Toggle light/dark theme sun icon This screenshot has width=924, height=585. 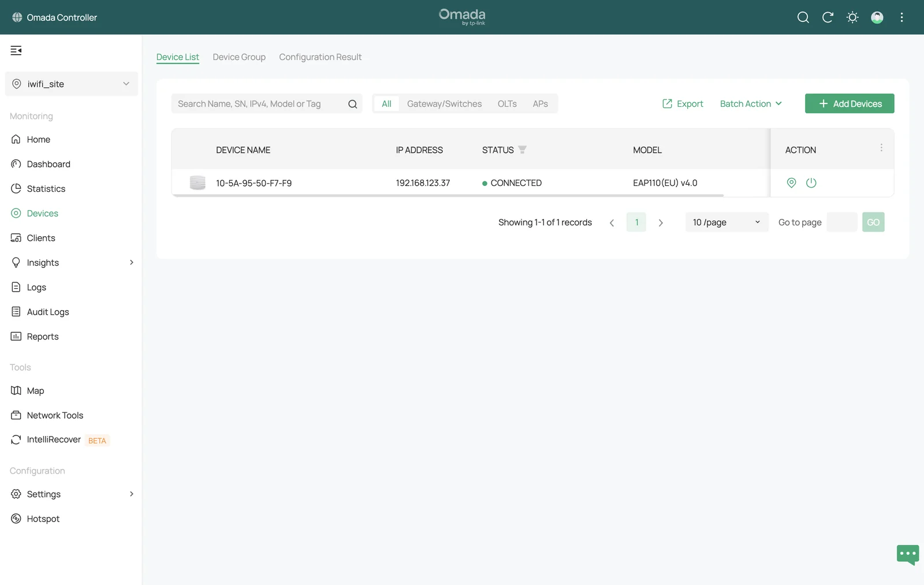tap(852, 17)
